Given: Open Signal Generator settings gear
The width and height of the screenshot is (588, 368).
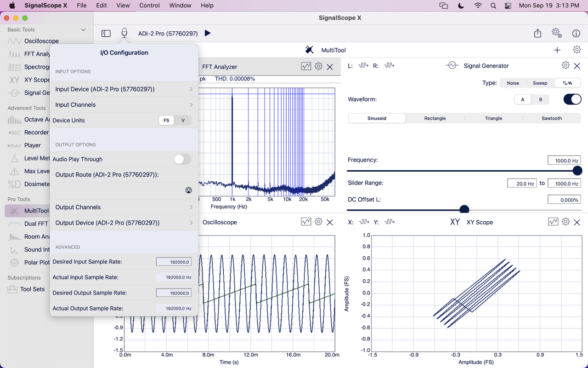Looking at the screenshot, I should click(x=565, y=65).
